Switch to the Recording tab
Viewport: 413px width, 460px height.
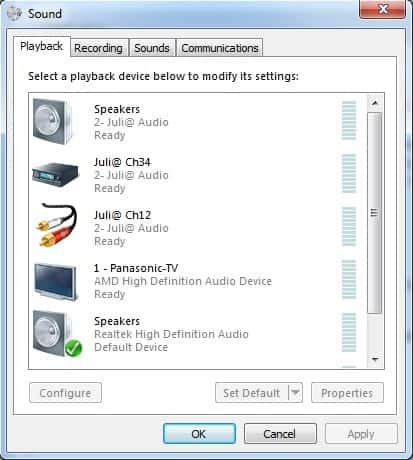click(x=99, y=48)
